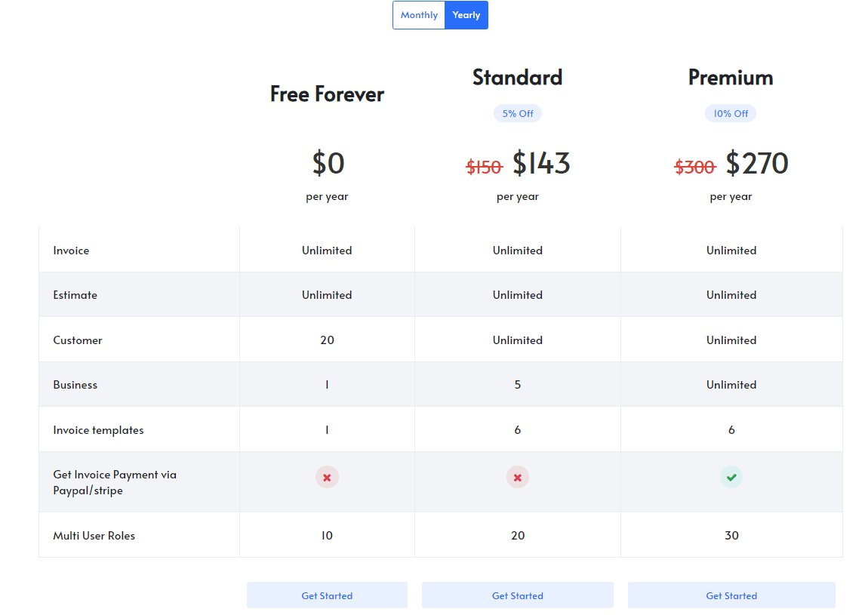Viewport: 868px width, 615px height.
Task: Click the $143 Standard yearly price
Action: [542, 164]
